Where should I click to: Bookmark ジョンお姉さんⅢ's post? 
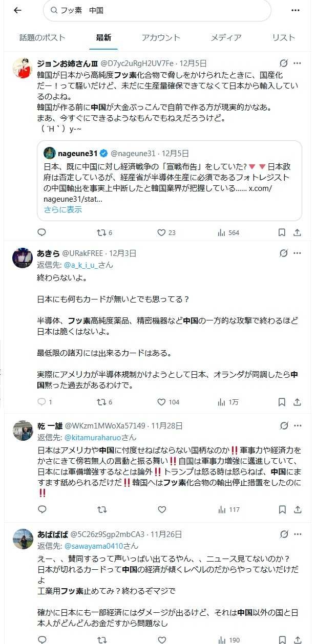(282, 232)
